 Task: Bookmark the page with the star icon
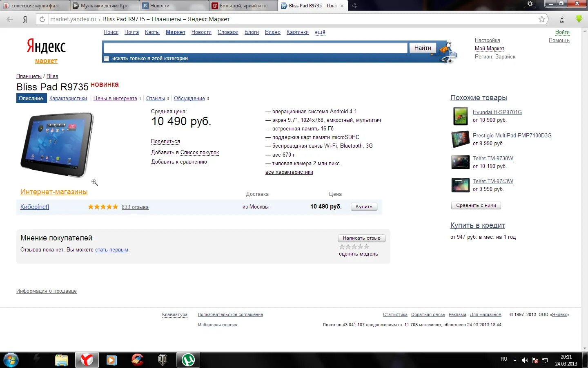[542, 19]
